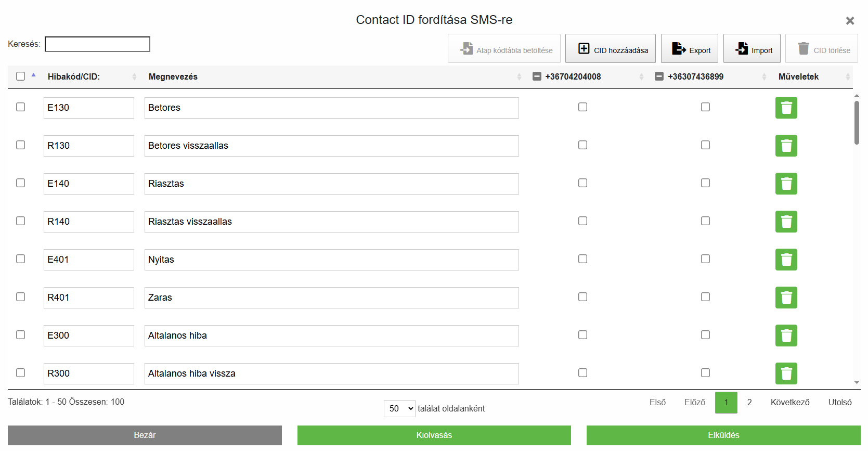868x451 pixels.
Task: Click inside the Keresés search field
Action: pyautogui.click(x=97, y=44)
